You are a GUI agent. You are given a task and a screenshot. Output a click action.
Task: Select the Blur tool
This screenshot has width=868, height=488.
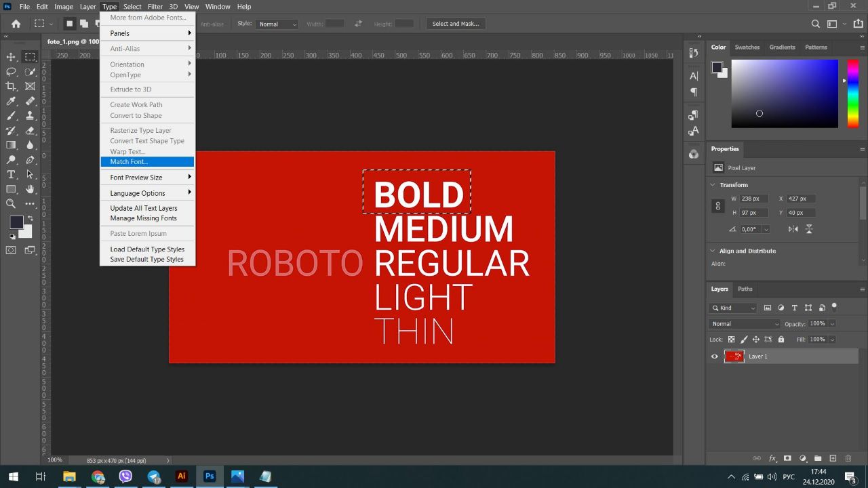[30, 145]
